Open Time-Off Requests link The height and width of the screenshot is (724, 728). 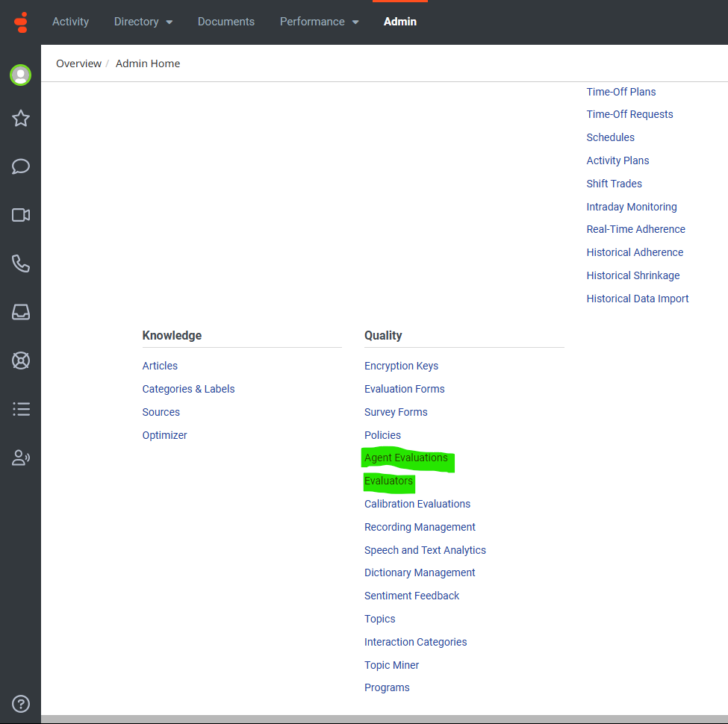(x=629, y=115)
